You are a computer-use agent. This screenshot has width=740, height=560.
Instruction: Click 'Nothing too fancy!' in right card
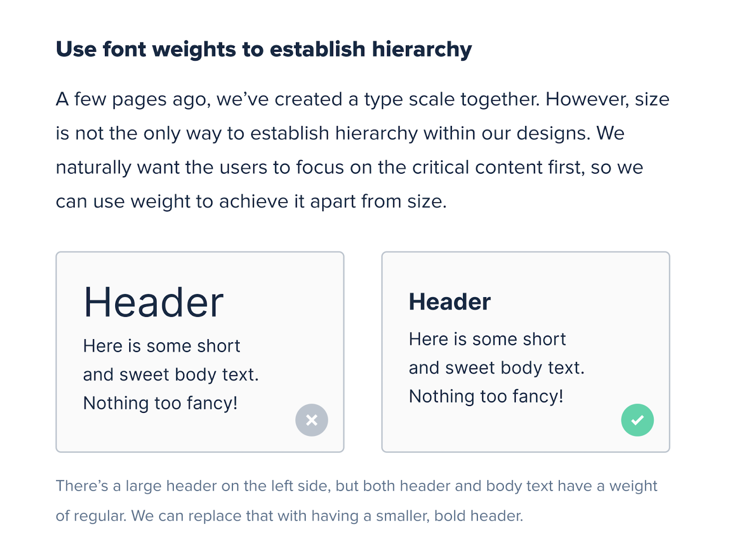tap(486, 396)
